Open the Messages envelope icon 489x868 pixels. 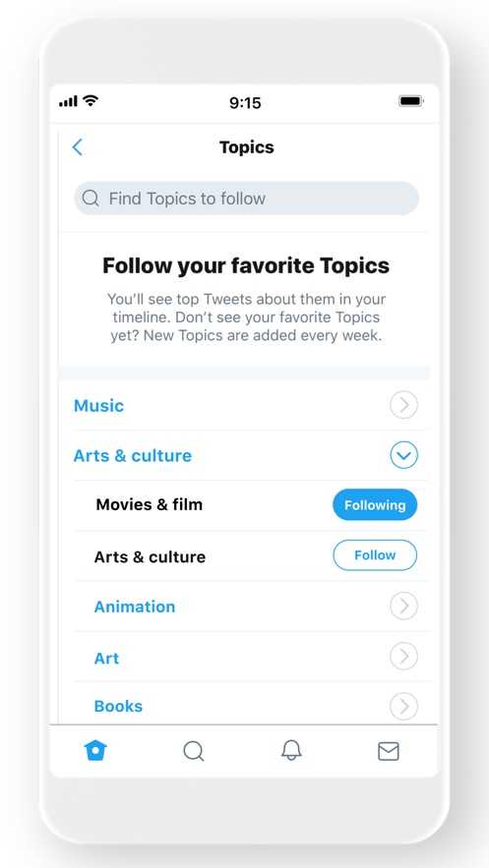tap(389, 751)
